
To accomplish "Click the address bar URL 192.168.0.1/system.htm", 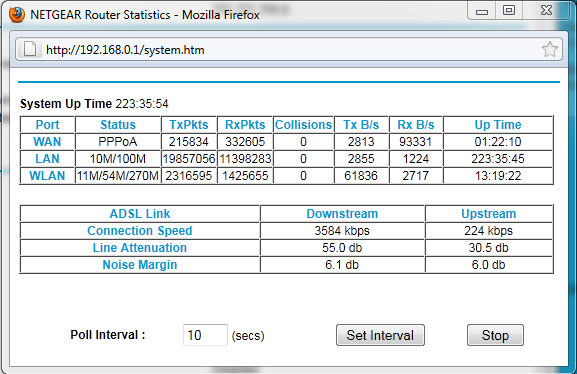I will 125,50.
